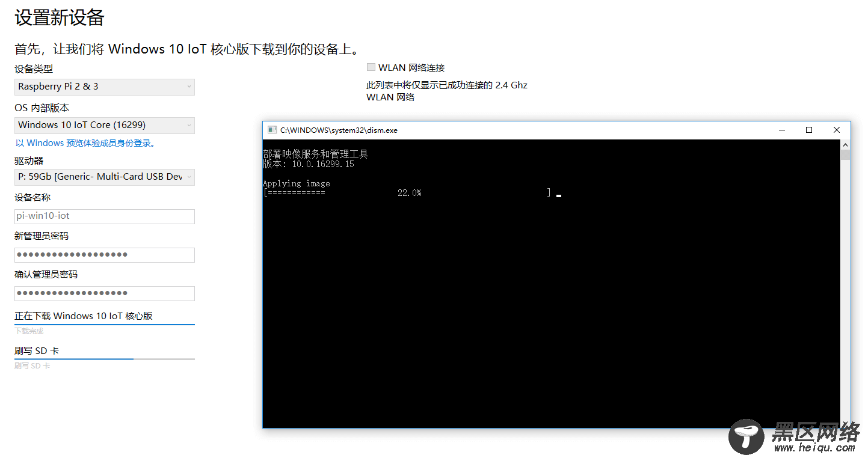Image resolution: width=868 pixels, height=458 pixels.
Task: Click the 设置新设备 heading
Action: click(x=60, y=17)
